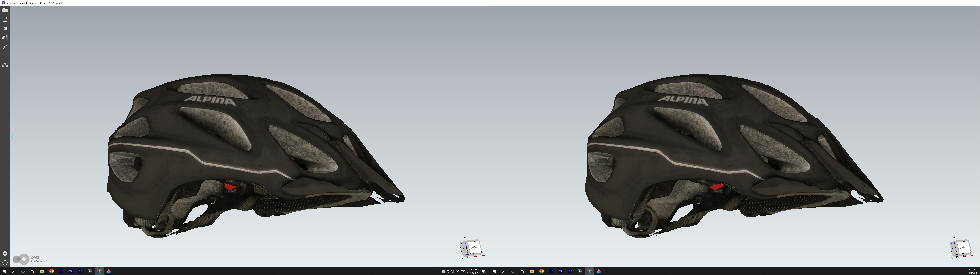Image resolution: width=980 pixels, height=275 pixels.
Task: Click the 3D rotation view icon
Action: (5, 47)
